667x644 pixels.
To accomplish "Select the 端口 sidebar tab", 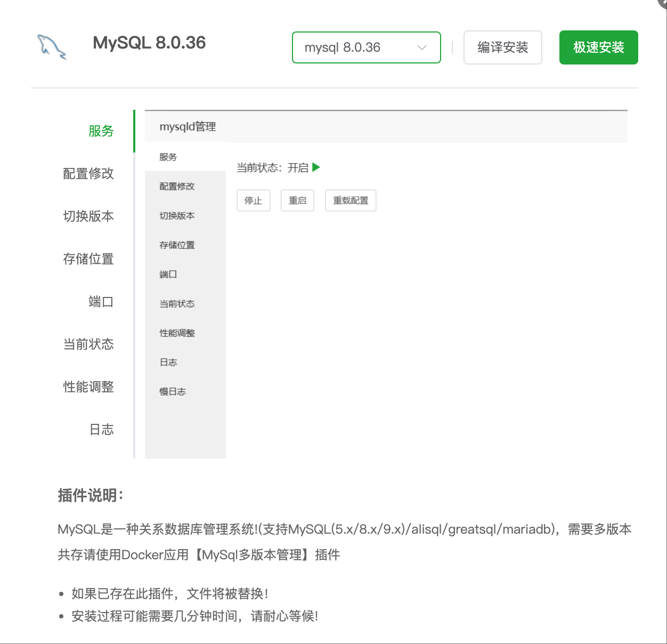I will click(101, 302).
